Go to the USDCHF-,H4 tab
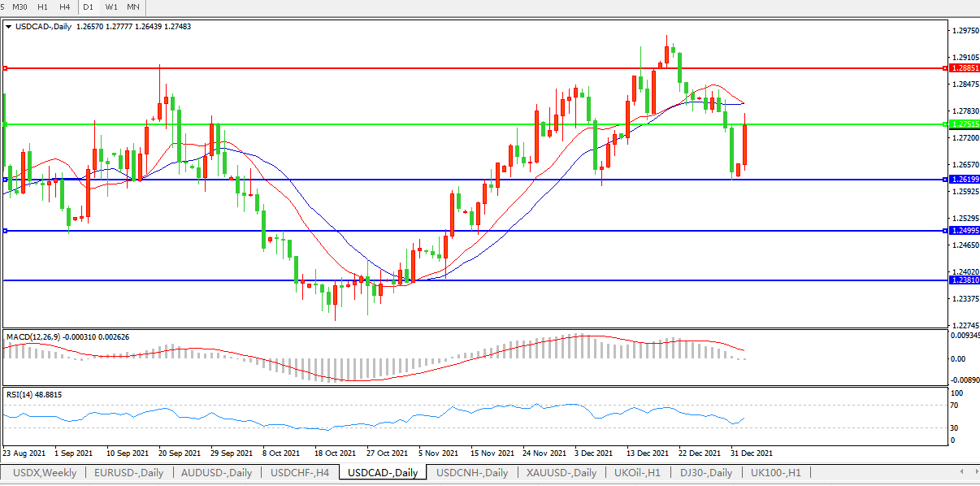The height and width of the screenshot is (486, 980). [x=300, y=473]
